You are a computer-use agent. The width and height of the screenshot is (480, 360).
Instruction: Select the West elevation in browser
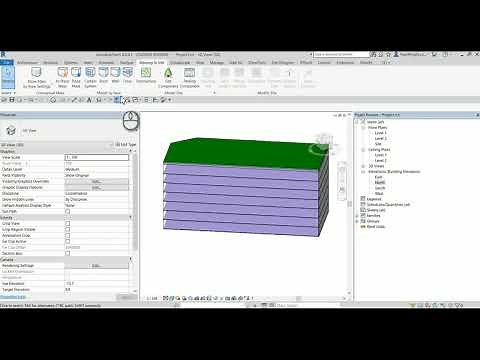tap(379, 193)
